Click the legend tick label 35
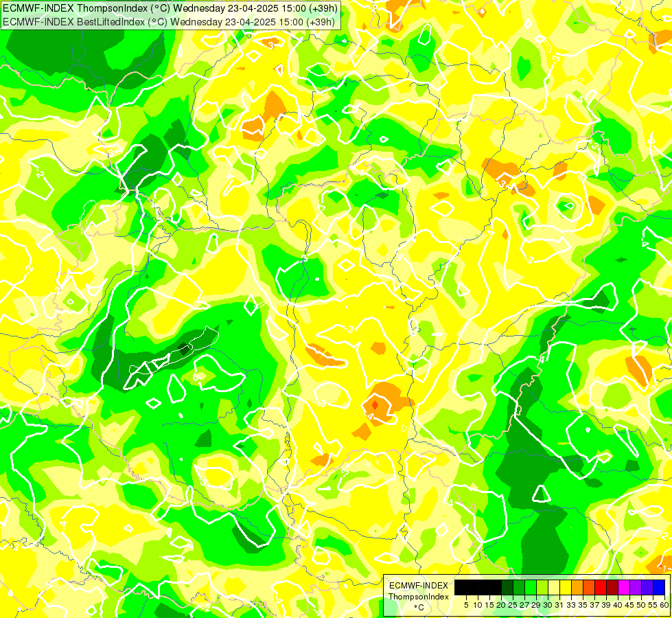The image size is (672, 618). click(x=583, y=605)
